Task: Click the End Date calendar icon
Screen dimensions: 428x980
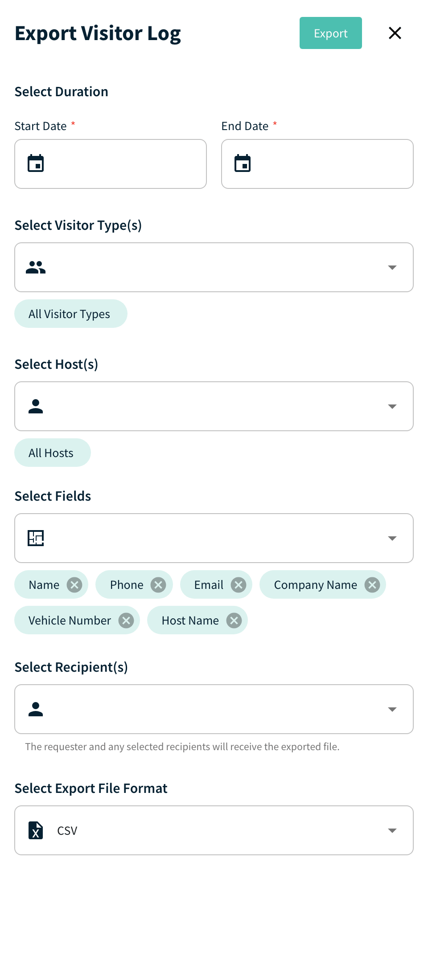Action: pos(243,163)
